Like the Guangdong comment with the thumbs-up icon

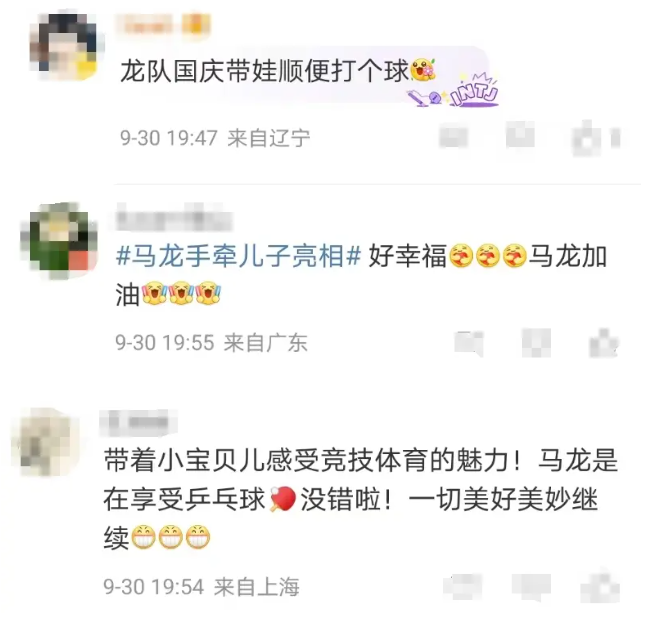coord(604,343)
